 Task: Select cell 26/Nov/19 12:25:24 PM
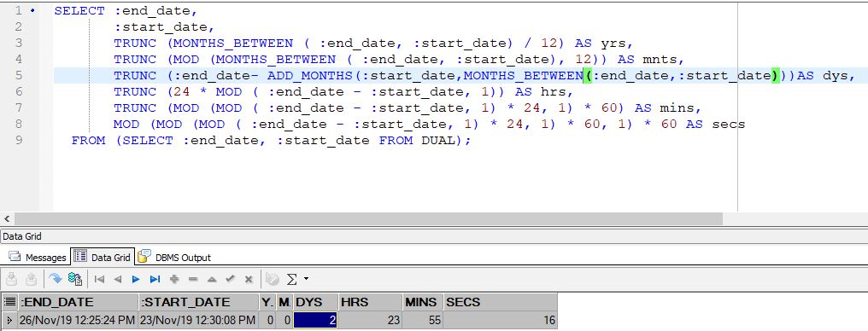point(78,320)
